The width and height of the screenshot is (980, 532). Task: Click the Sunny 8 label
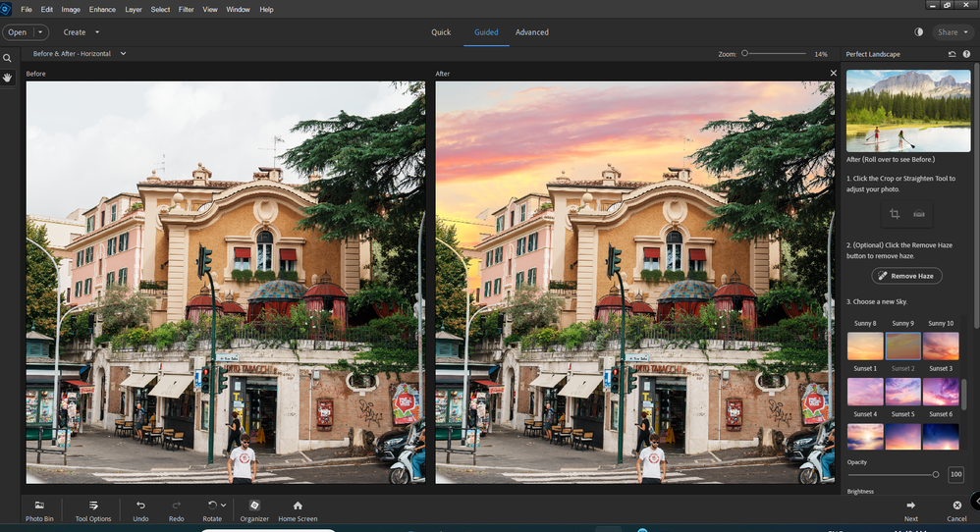(x=865, y=324)
